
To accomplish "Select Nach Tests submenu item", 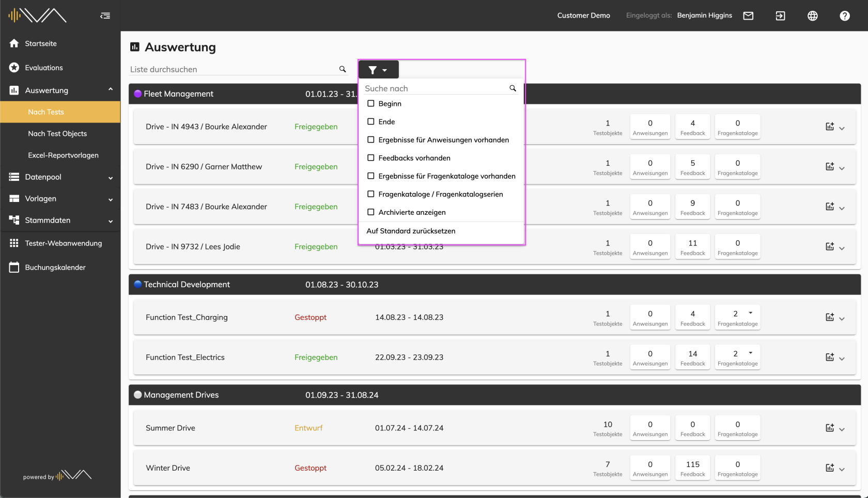I will 60,112.
